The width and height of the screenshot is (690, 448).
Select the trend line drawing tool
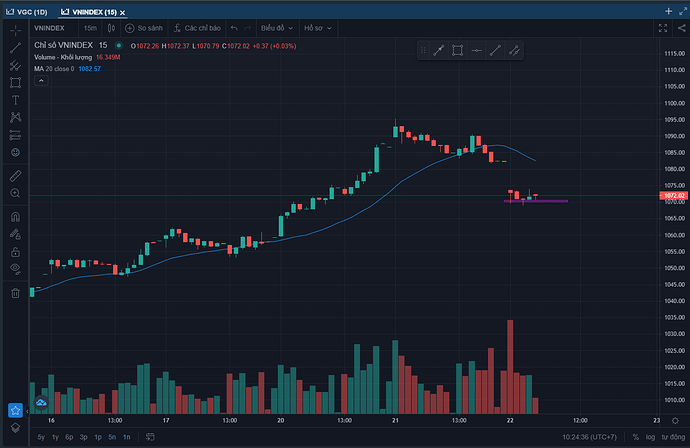pyautogui.click(x=15, y=48)
